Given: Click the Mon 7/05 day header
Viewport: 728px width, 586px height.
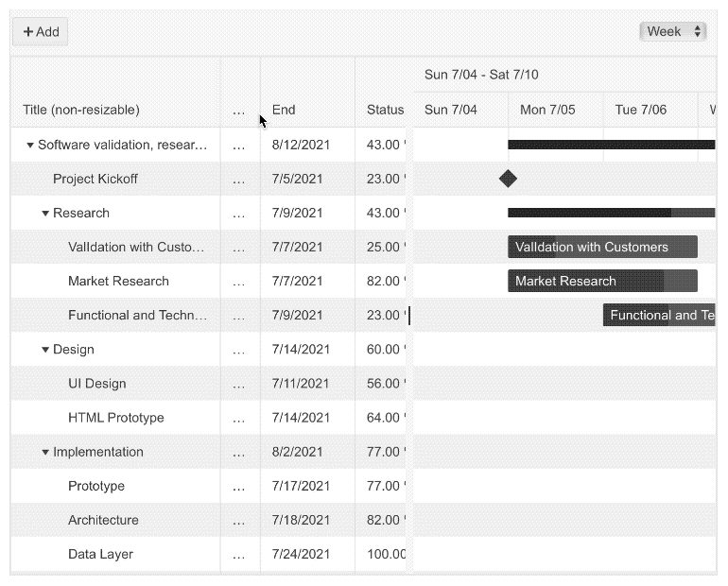Looking at the screenshot, I should tap(555, 110).
